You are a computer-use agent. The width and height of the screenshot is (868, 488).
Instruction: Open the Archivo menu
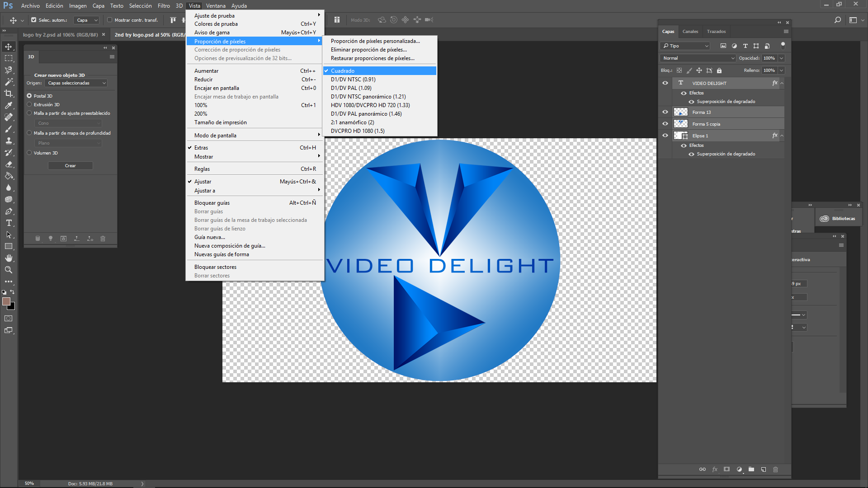[30, 6]
